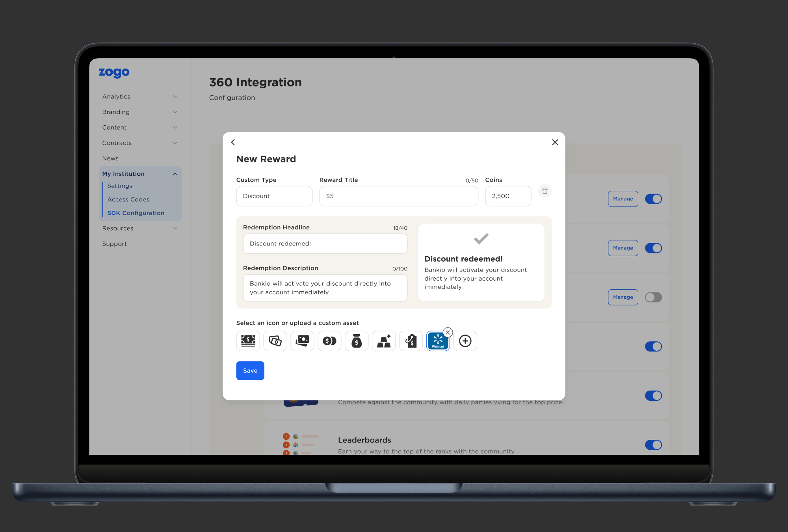Select the Walmart custom asset icon

tap(438, 341)
